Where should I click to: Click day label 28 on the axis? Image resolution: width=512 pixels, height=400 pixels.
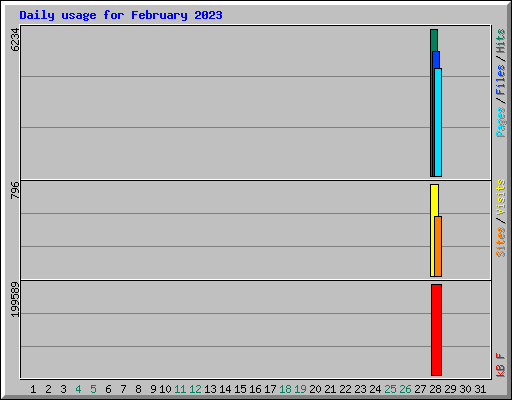435,389
